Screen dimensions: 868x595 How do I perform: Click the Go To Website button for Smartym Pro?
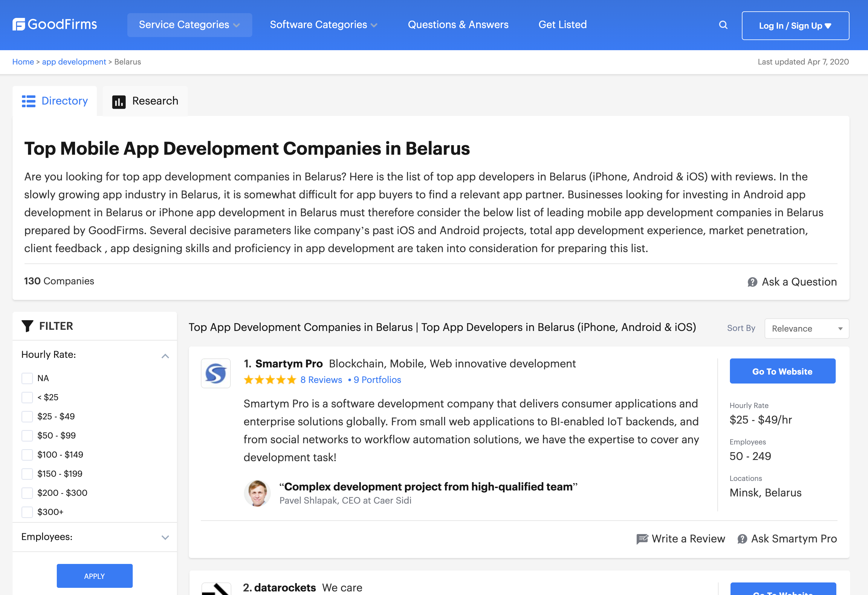pyautogui.click(x=783, y=371)
